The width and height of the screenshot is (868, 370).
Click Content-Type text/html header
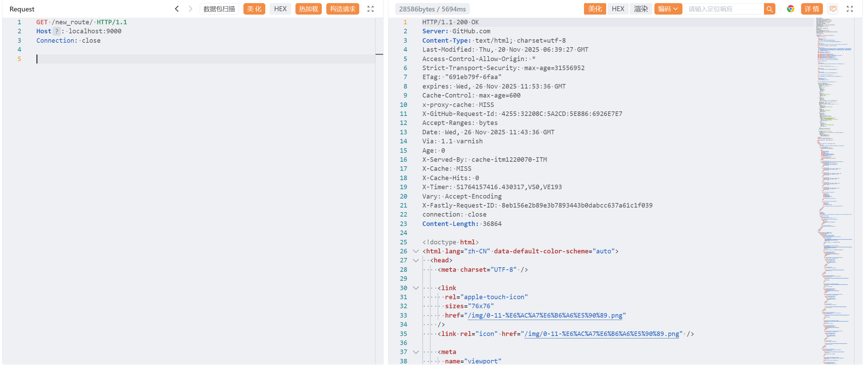[x=494, y=41]
